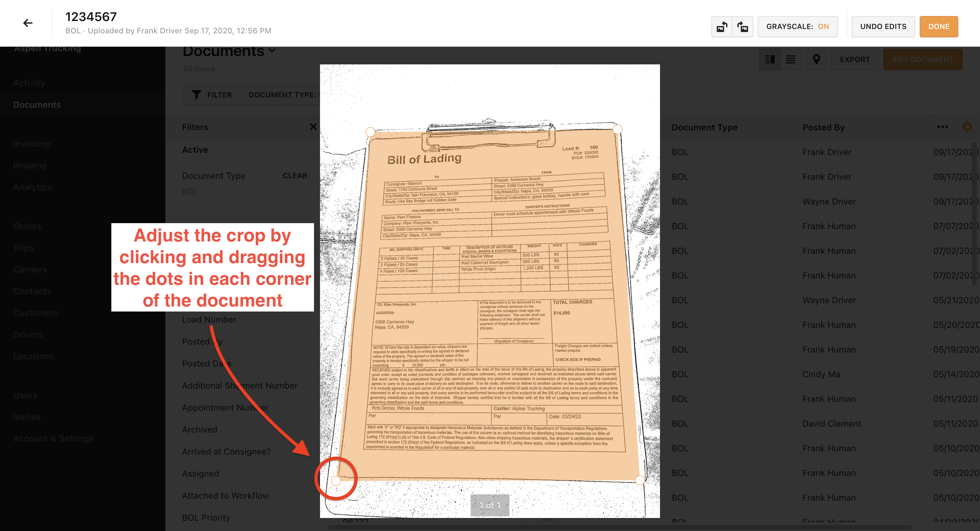Screen dimensions: 980x531
Task: Open Invites in the sidebar
Action: click(x=27, y=417)
